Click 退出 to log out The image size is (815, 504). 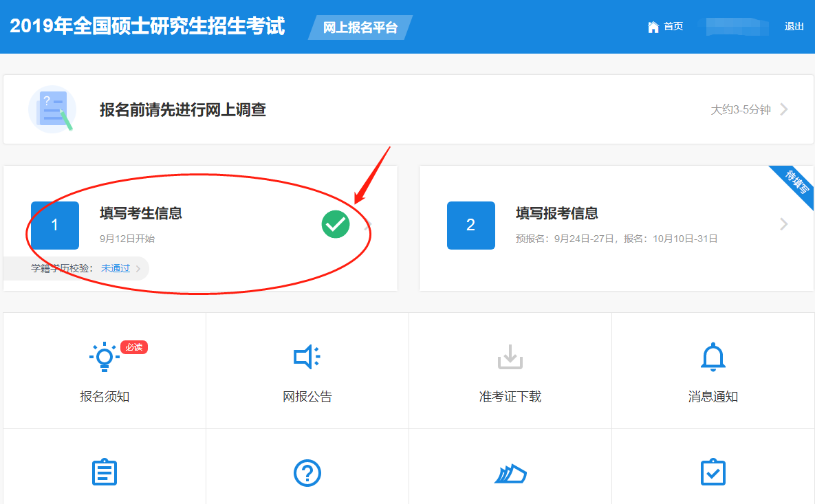(x=794, y=26)
